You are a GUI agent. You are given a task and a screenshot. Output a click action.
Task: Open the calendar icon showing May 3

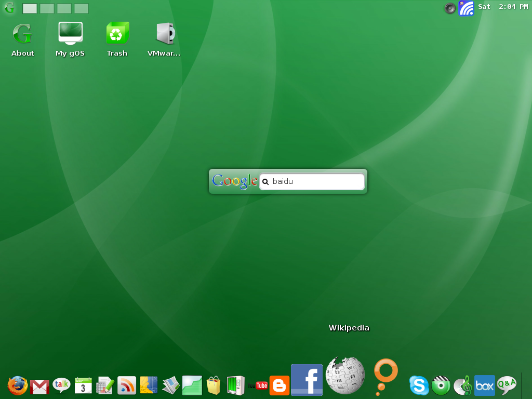pos(83,385)
